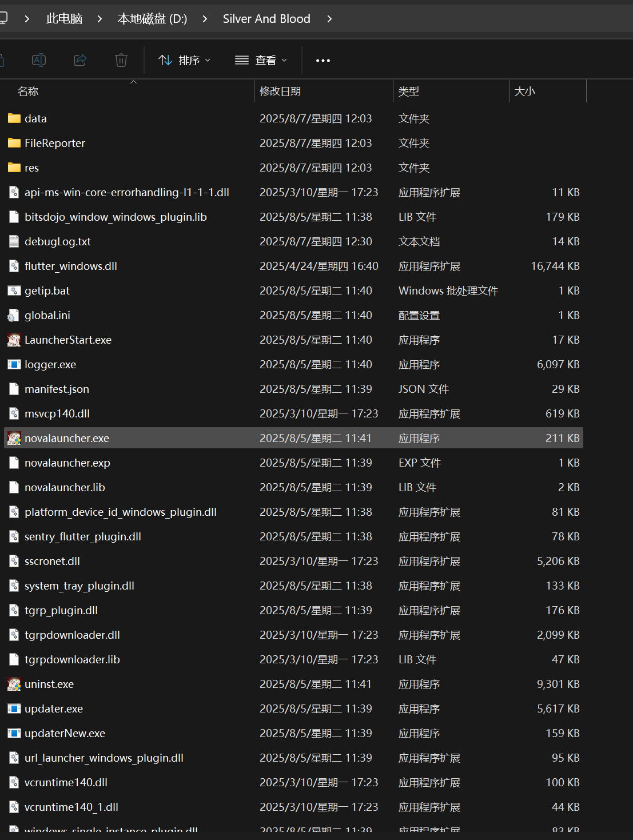633x840 pixels.
Task: Click the JSON 文件 type cell
Action: click(x=424, y=389)
